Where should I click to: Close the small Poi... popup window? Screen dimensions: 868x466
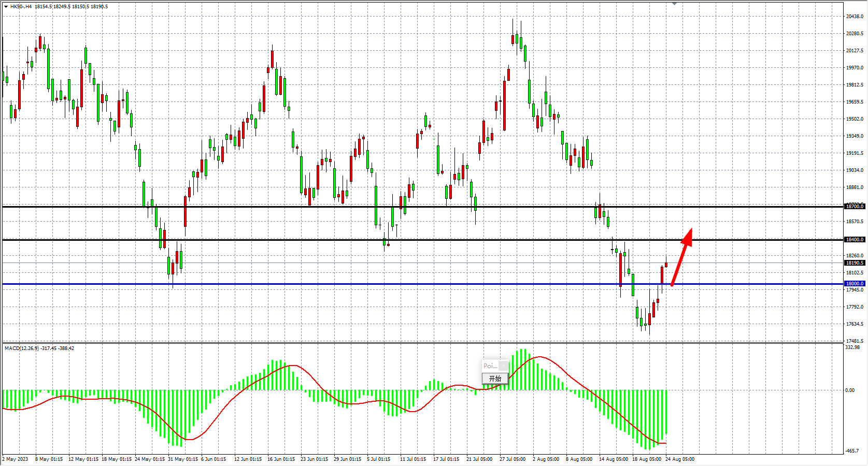pyautogui.click(x=503, y=366)
